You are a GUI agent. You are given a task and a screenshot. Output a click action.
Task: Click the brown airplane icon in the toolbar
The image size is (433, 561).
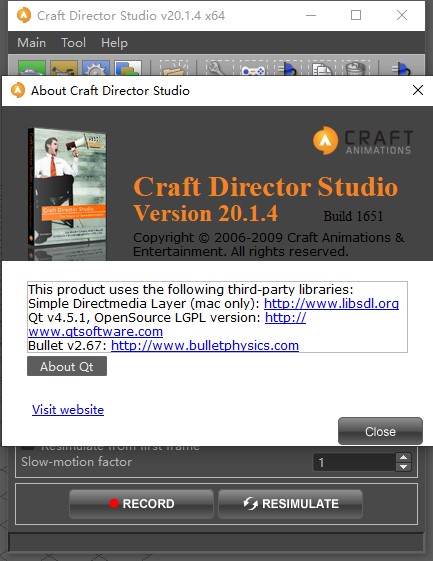pos(64,68)
